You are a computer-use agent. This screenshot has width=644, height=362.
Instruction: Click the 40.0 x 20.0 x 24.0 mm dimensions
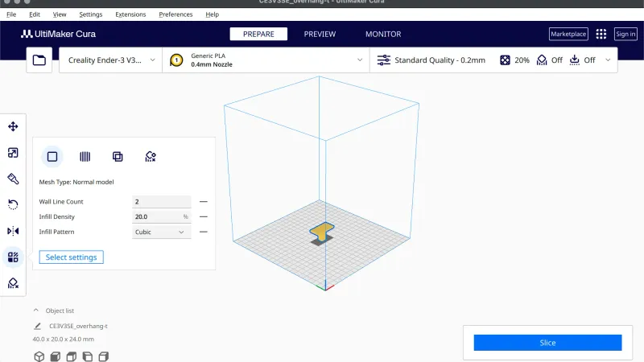point(64,339)
